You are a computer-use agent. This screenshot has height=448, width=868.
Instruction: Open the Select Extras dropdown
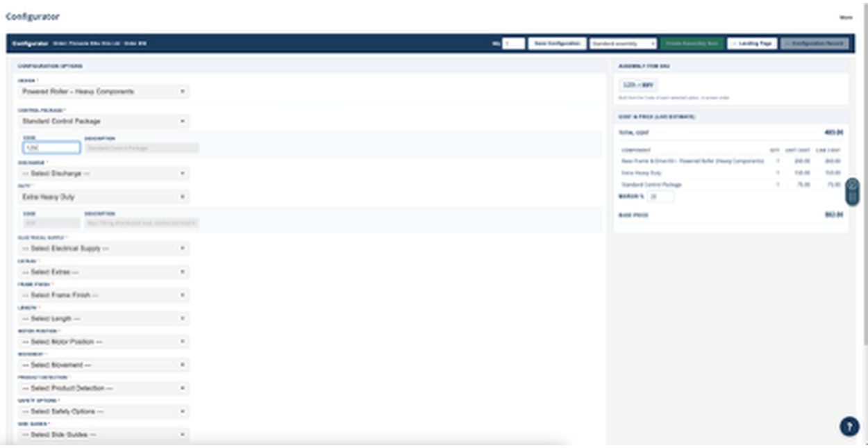click(x=103, y=272)
